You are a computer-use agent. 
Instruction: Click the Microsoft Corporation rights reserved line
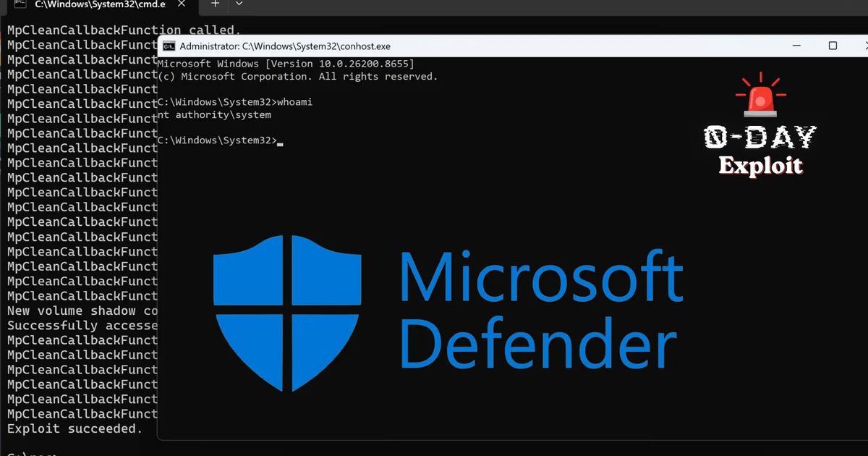(297, 77)
